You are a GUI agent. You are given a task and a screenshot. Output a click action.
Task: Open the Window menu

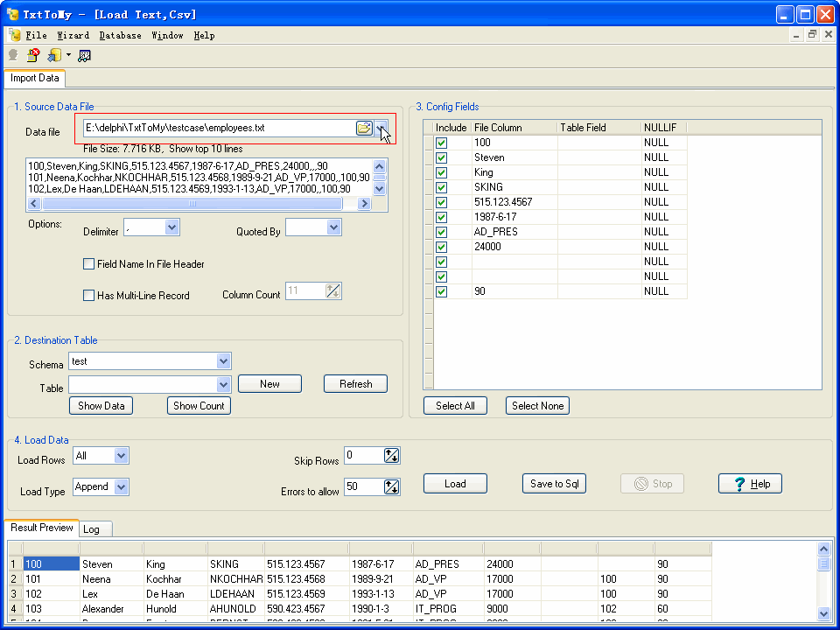pyautogui.click(x=167, y=35)
